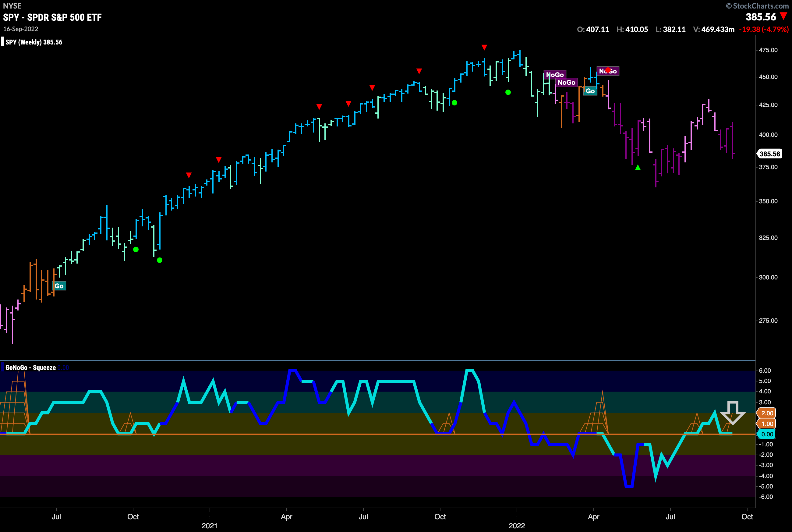Viewport: 792px width, 532px height.
Task: Click the red down arrow beside 385.56 header price
Action: point(783,16)
